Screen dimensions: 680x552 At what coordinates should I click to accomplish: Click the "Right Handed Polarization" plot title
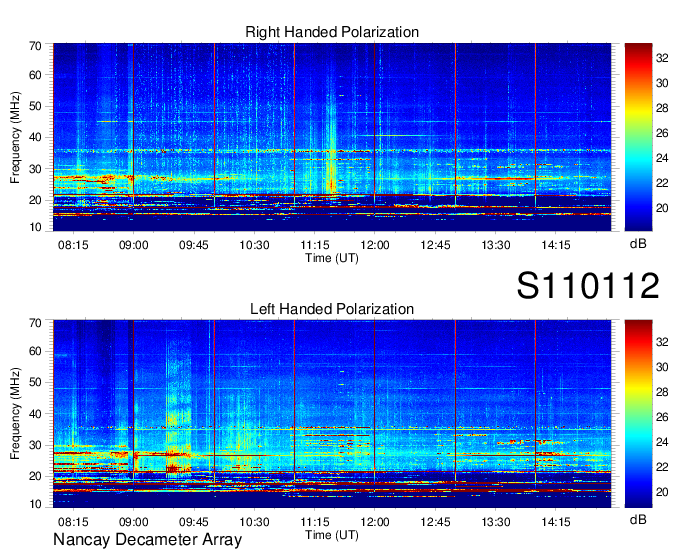332,32
